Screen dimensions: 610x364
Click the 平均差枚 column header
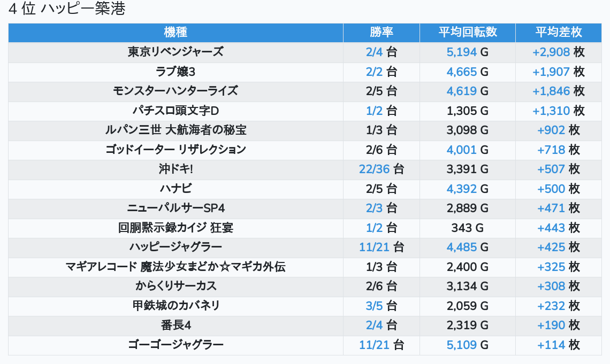558,32
